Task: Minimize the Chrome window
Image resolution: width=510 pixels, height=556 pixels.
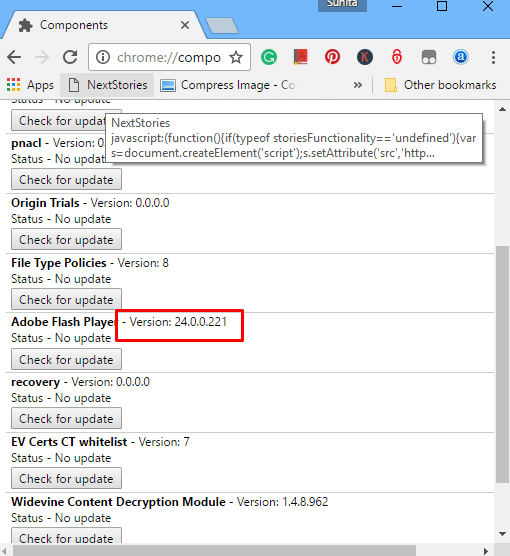Action: 397,6
